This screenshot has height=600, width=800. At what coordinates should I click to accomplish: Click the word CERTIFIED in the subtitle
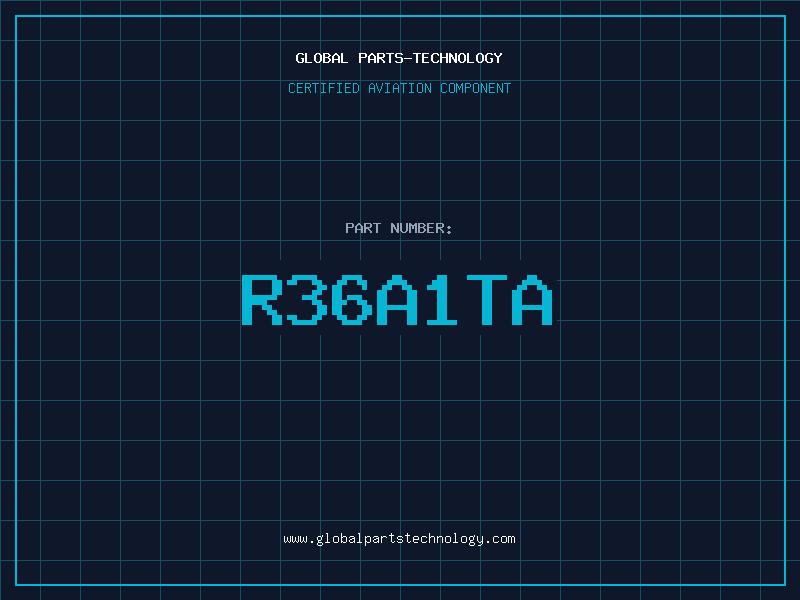[323, 88]
